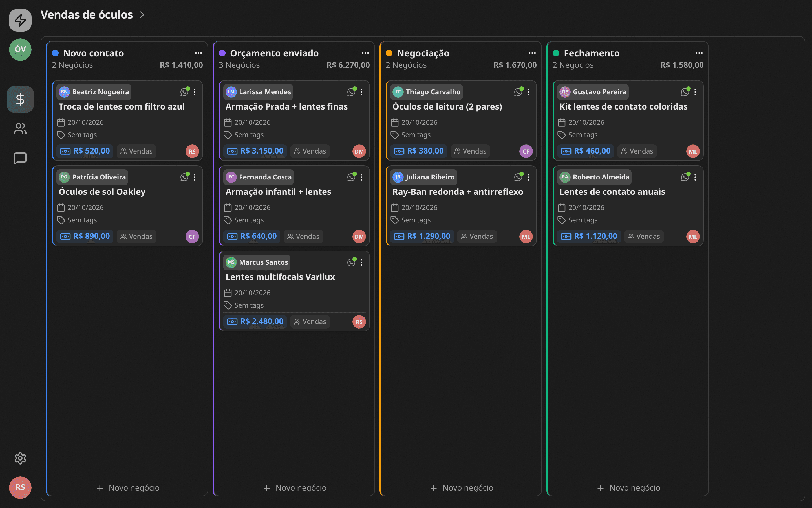Open the lightning bolt app logo

point(20,20)
